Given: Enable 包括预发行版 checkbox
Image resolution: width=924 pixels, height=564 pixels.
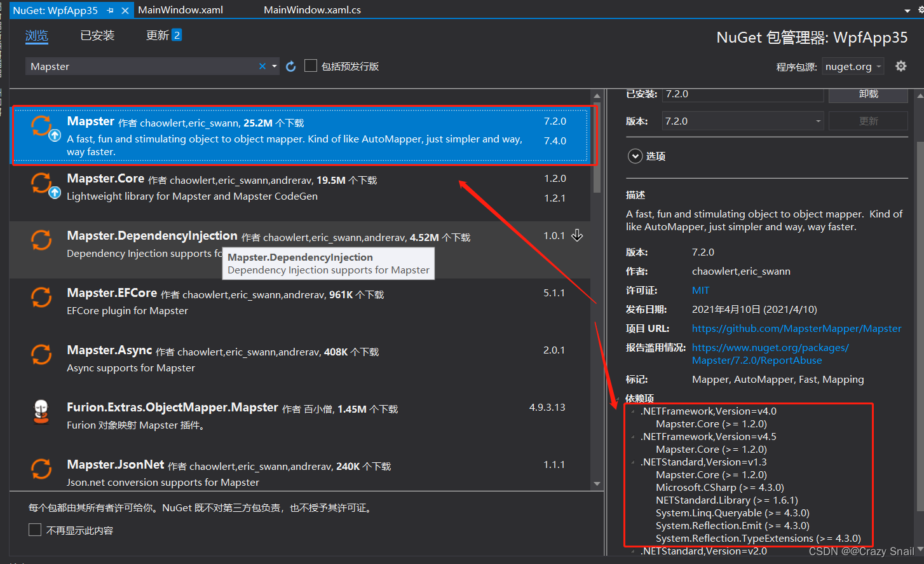Looking at the screenshot, I should [x=311, y=65].
